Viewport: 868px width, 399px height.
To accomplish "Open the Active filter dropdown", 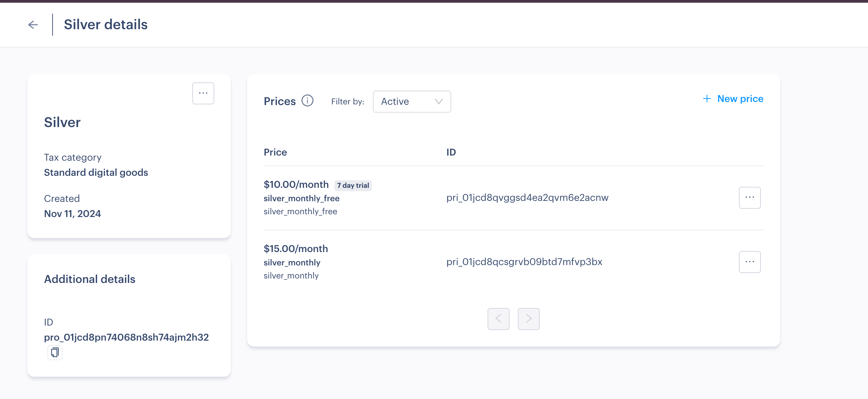I will 412,102.
